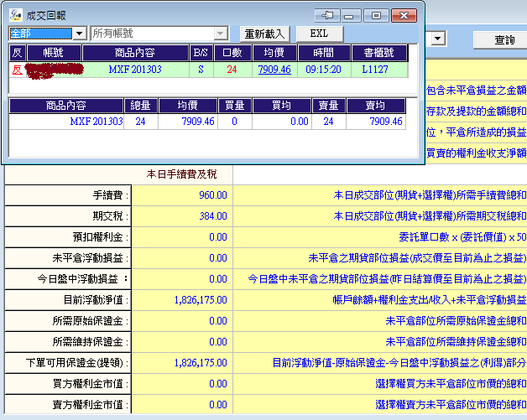Click the 書櫃號 column header

378,53
